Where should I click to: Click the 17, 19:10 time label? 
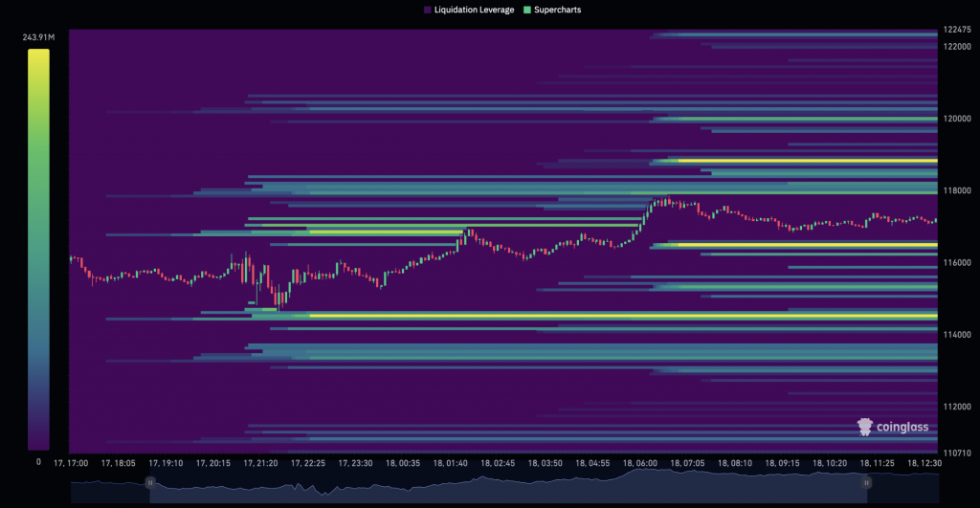(166, 463)
